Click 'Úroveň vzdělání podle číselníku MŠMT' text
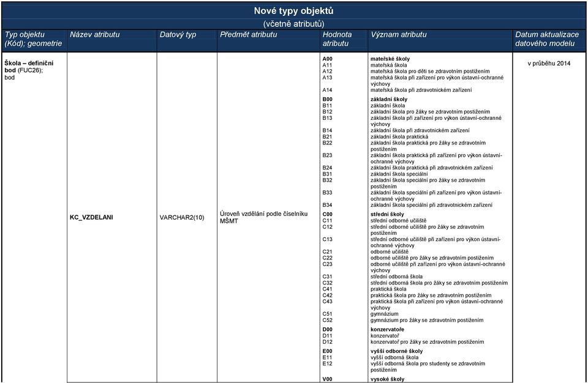Image resolution: width=588 pixels, height=383 pixels. [x=263, y=217]
